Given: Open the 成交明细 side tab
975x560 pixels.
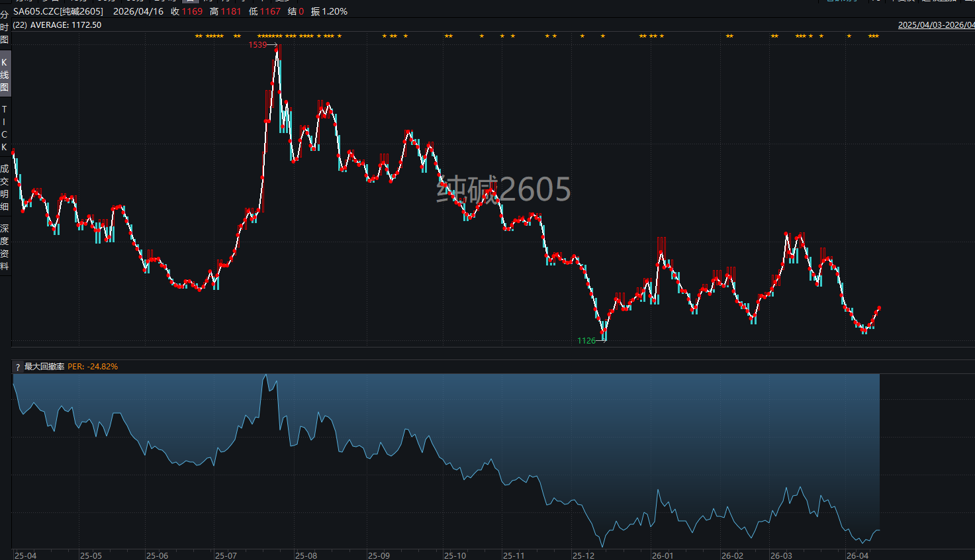Looking at the screenshot, I should [5, 187].
